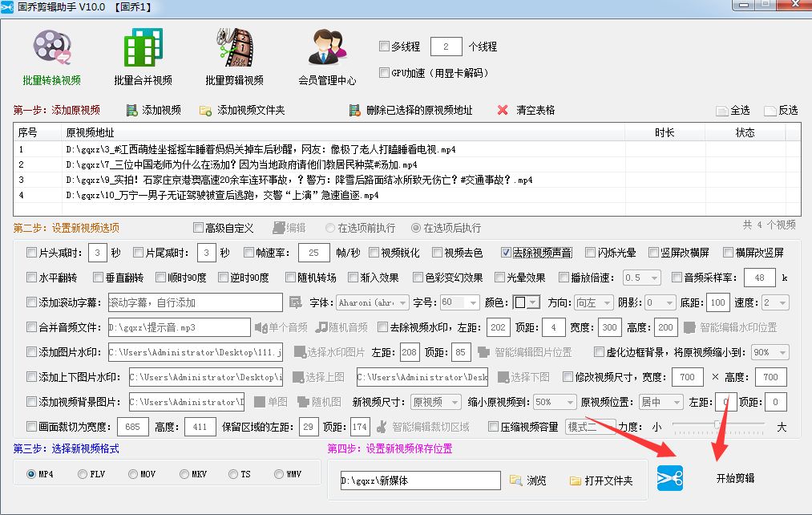
Task: Open the 会员管理中心 member center
Action: 325,48
